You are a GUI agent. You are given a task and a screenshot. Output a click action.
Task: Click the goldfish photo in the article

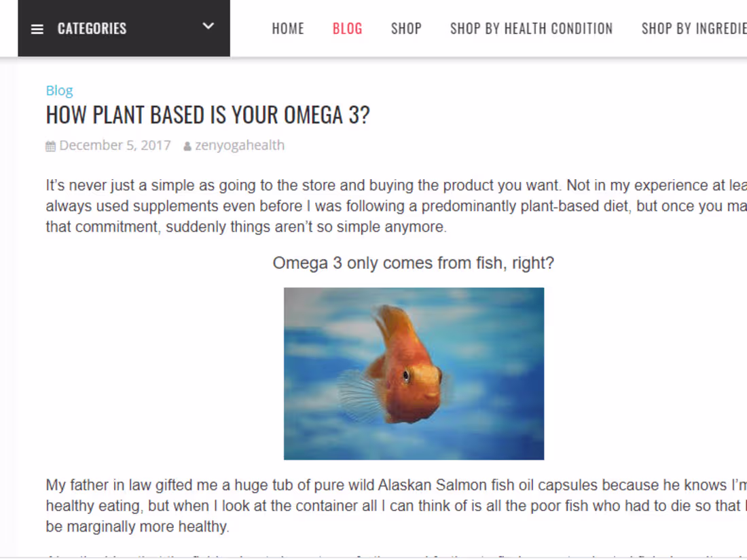[414, 373]
